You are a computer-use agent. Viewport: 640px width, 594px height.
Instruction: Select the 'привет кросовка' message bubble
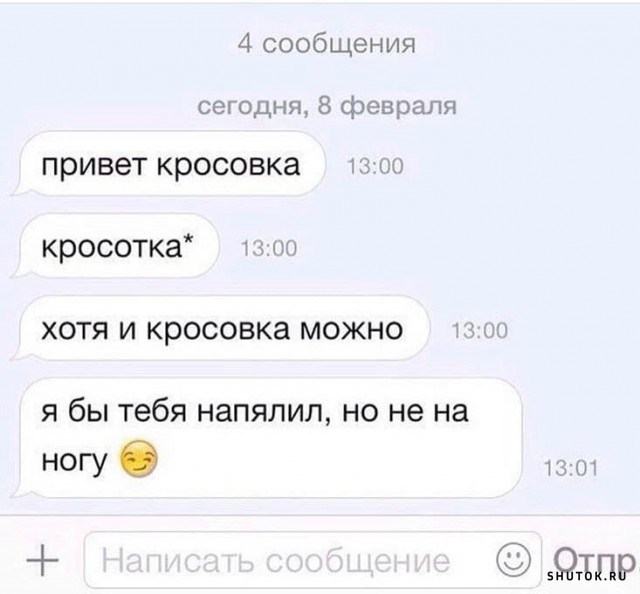[x=169, y=164]
